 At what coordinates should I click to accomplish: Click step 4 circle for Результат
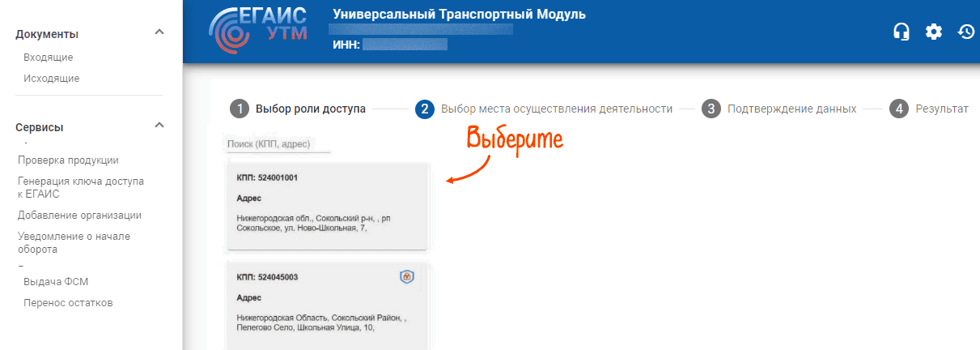point(898,109)
